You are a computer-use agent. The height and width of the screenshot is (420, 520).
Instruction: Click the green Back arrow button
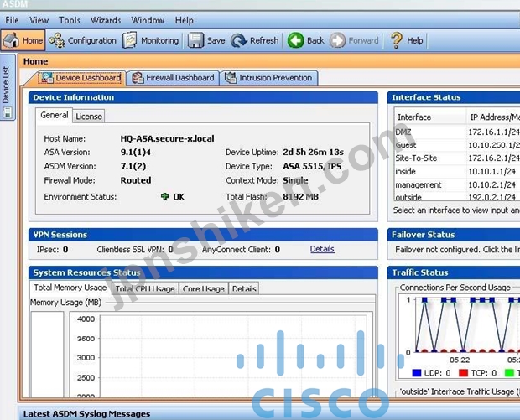pyautogui.click(x=305, y=40)
